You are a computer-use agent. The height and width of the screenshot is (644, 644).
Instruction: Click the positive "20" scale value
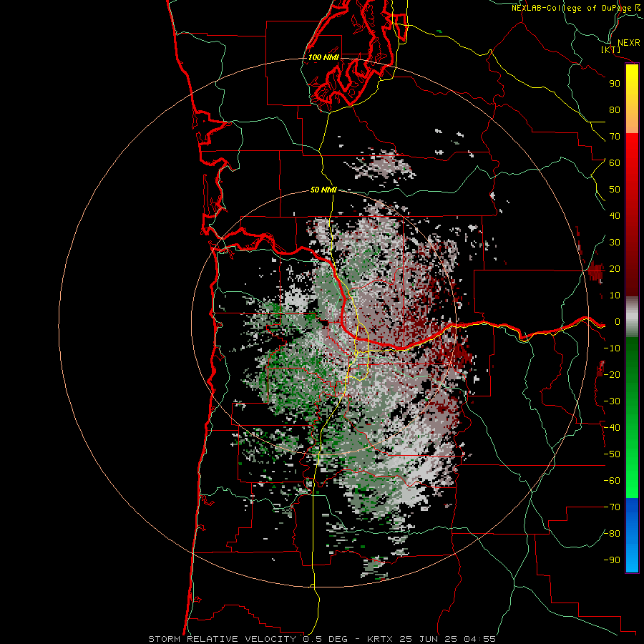point(615,268)
